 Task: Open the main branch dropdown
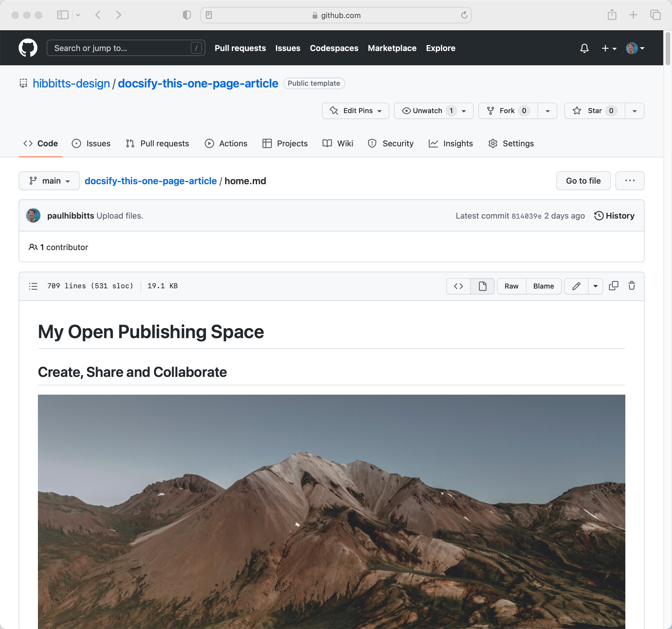tap(49, 181)
